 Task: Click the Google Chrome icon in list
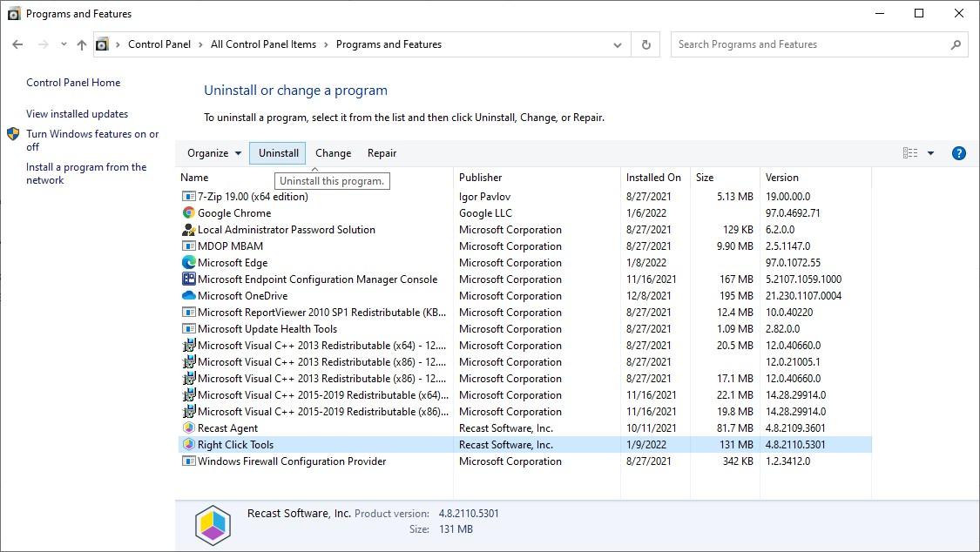(x=189, y=213)
